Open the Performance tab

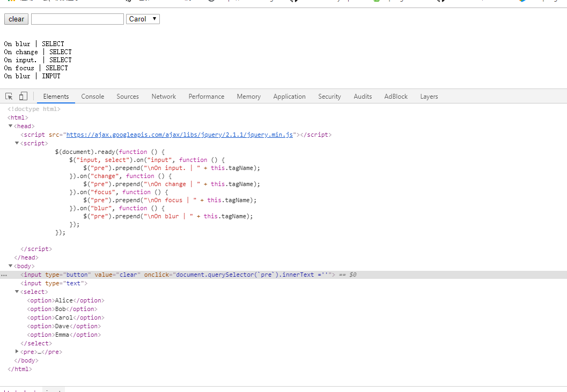[x=207, y=97]
